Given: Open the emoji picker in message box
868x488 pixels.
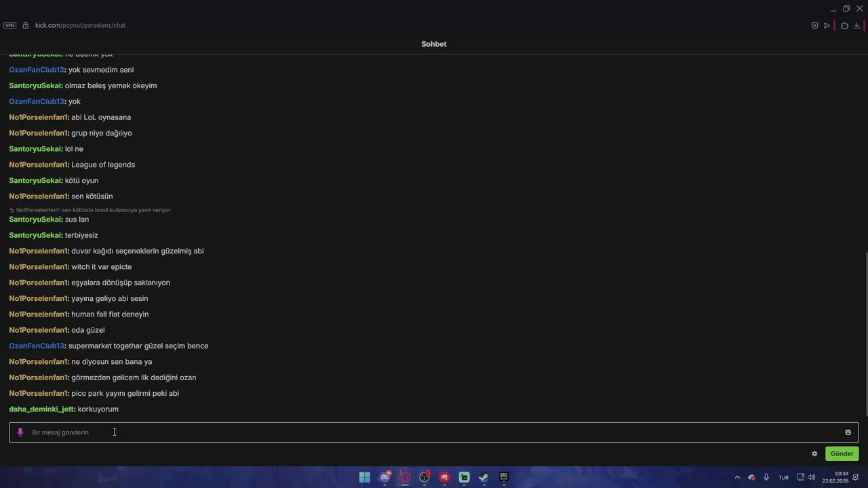Looking at the screenshot, I should pos(848,432).
